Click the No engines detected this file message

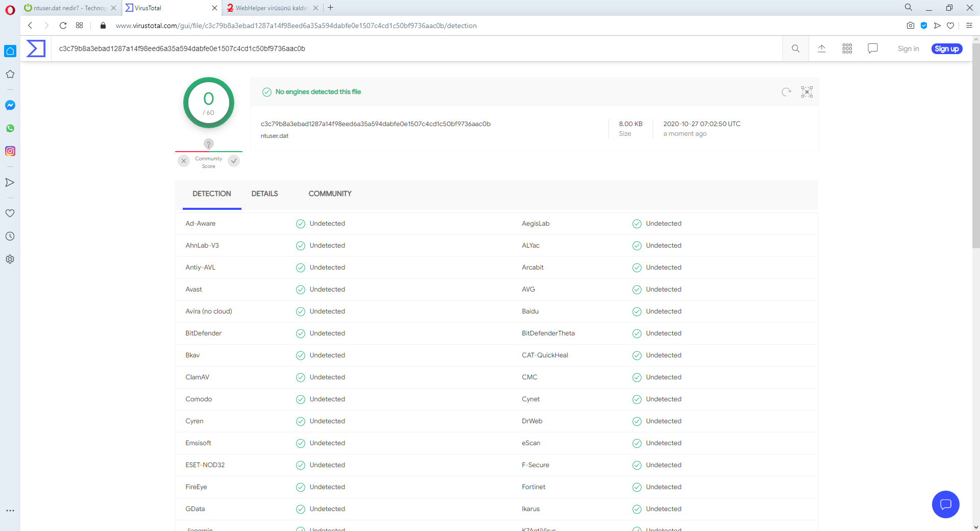click(318, 92)
